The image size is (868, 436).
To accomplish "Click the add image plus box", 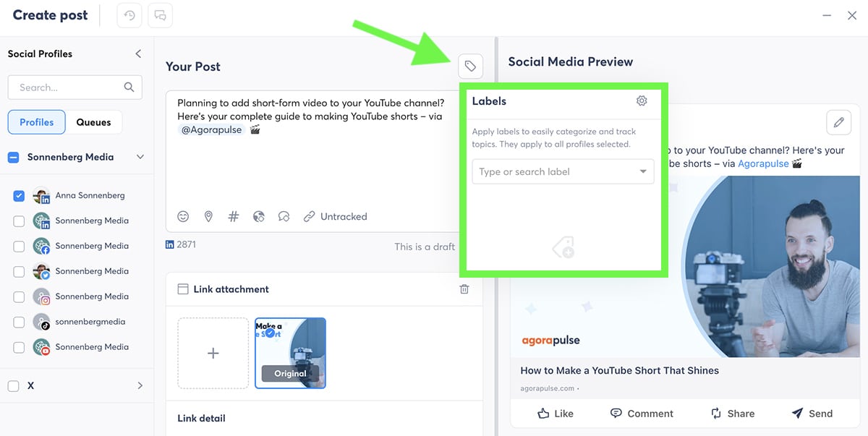I will click(x=213, y=354).
